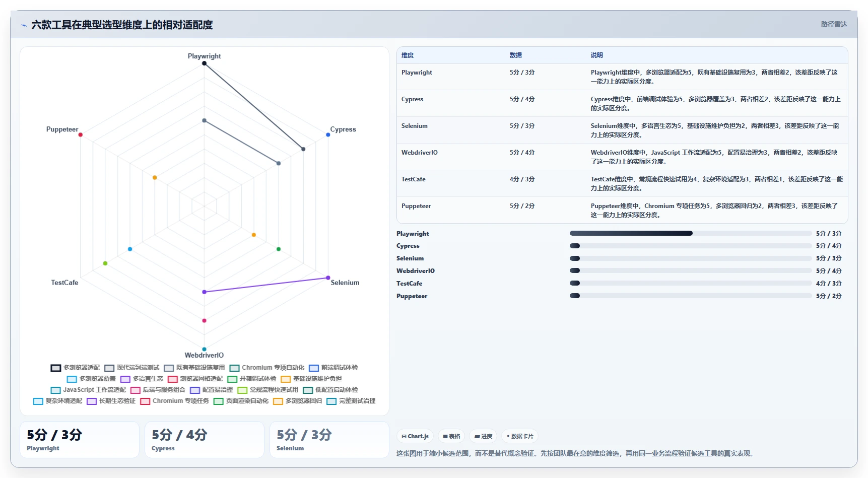
Task: Open the Cypress 5分 / 4分 summary card
Action: [x=205, y=440]
